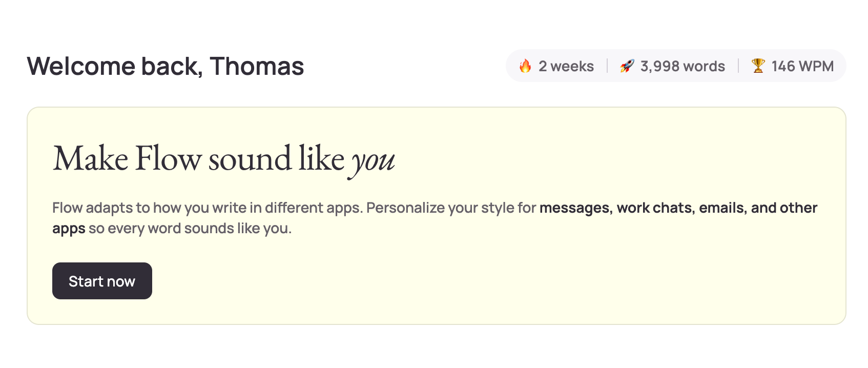Click divider between weeks and words stats
The height and width of the screenshot is (368, 868).
point(607,66)
